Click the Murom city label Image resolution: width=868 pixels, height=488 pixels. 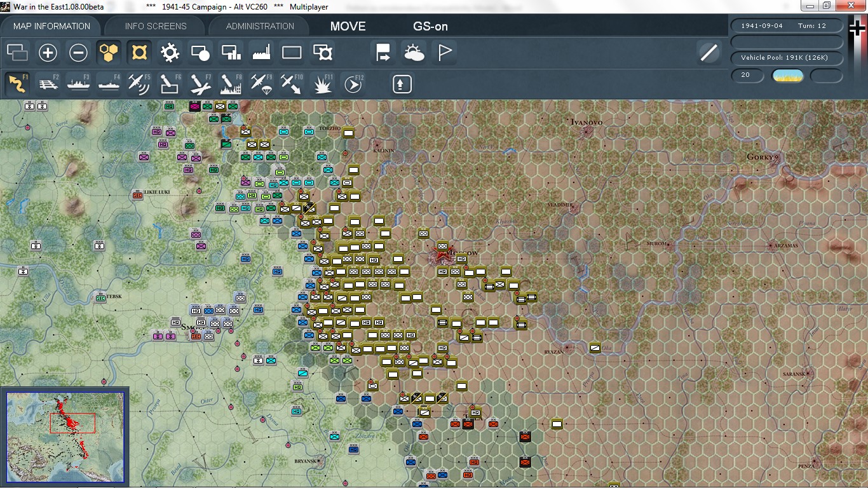coord(656,244)
